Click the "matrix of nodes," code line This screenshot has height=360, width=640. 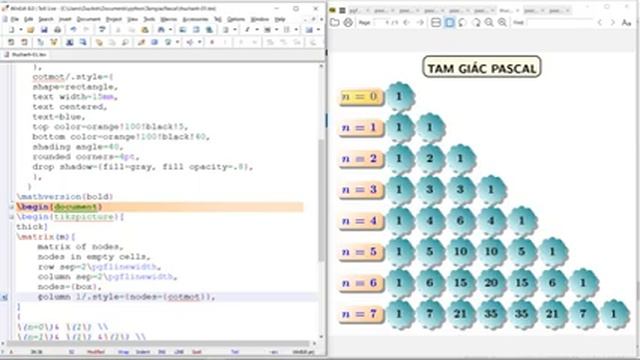(x=80, y=247)
